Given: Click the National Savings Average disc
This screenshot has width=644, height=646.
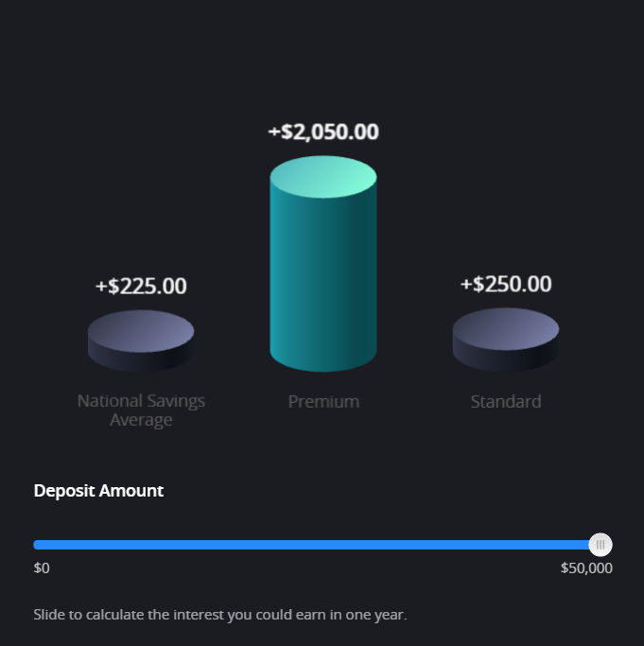Looking at the screenshot, I should pos(141,335).
